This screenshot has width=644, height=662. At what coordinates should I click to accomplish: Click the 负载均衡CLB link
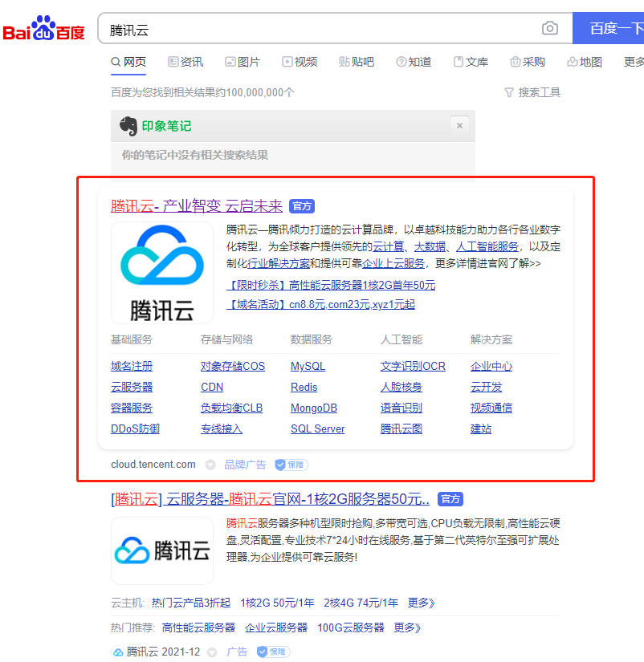[231, 408]
